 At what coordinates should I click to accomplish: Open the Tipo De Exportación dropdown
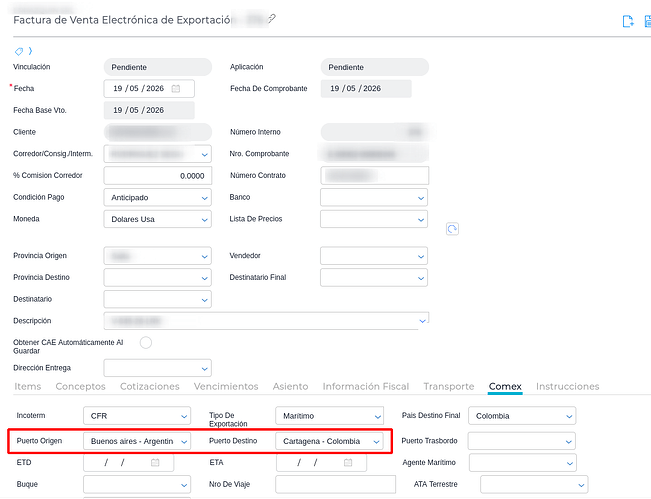[x=329, y=416]
